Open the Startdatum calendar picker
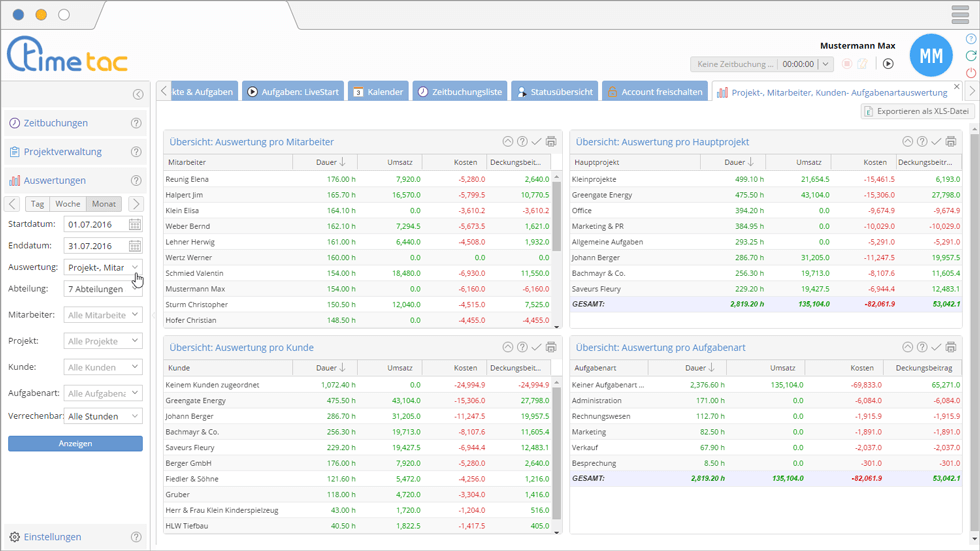The image size is (980, 551). (x=135, y=225)
